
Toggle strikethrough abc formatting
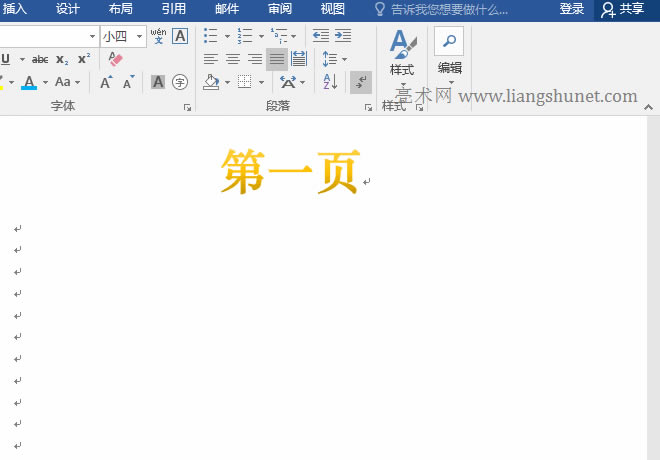[40, 60]
